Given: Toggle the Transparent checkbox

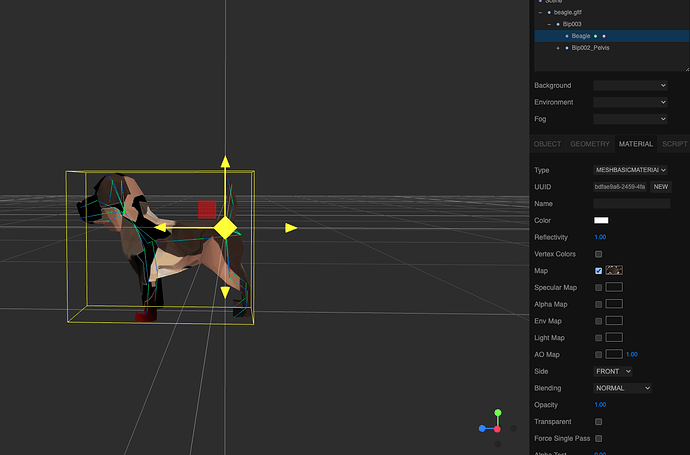Looking at the screenshot, I should (x=599, y=422).
